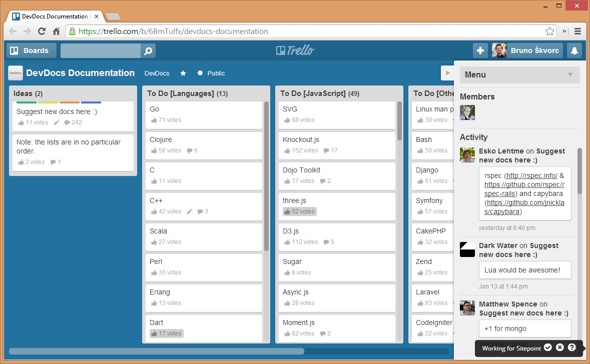Open the rspec.info link
This screenshot has width=590, height=364.
531,175
